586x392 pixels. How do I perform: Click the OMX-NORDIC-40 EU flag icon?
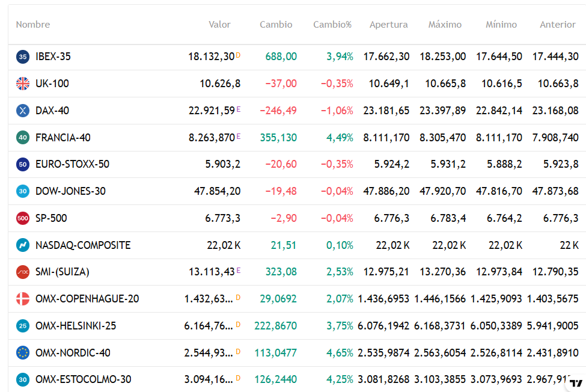point(23,353)
